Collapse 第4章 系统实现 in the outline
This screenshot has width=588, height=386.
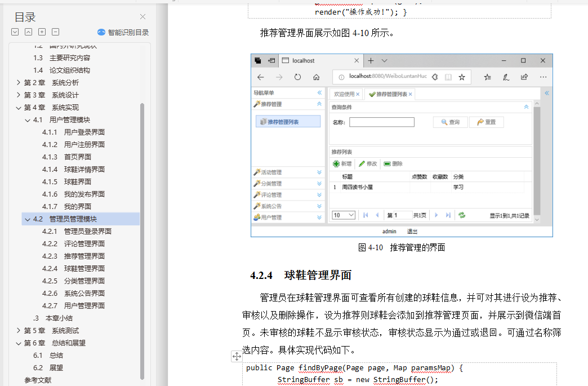coord(19,107)
